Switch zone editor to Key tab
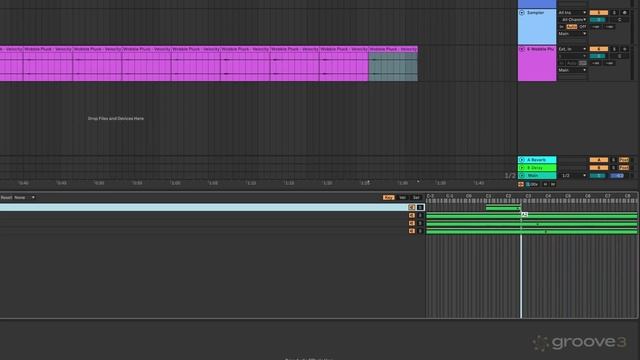640x360 pixels. coord(388,198)
